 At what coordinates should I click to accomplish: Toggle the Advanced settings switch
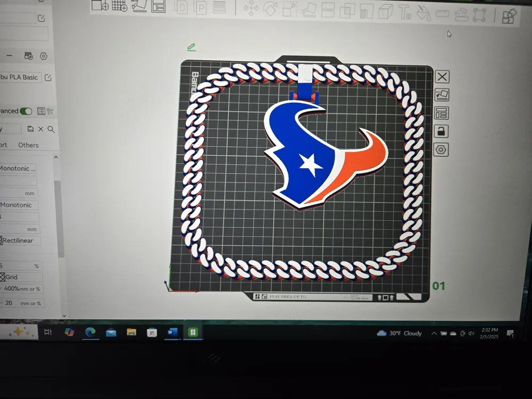click(x=26, y=111)
